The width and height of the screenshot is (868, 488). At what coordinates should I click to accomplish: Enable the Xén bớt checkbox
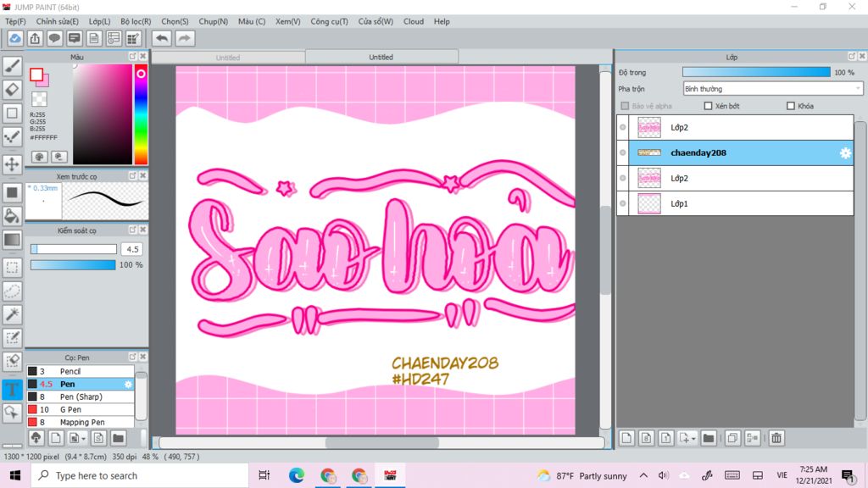click(708, 106)
